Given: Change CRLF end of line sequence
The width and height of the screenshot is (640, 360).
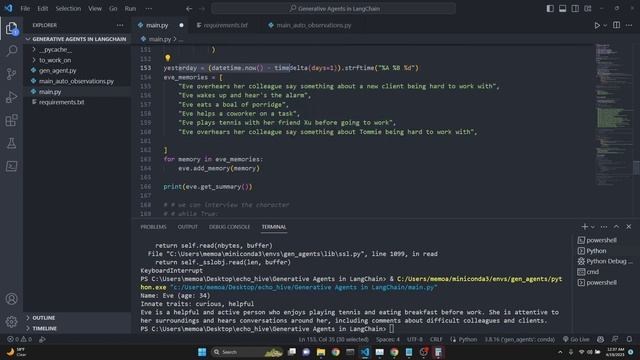Looking at the screenshot, I should (436, 339).
